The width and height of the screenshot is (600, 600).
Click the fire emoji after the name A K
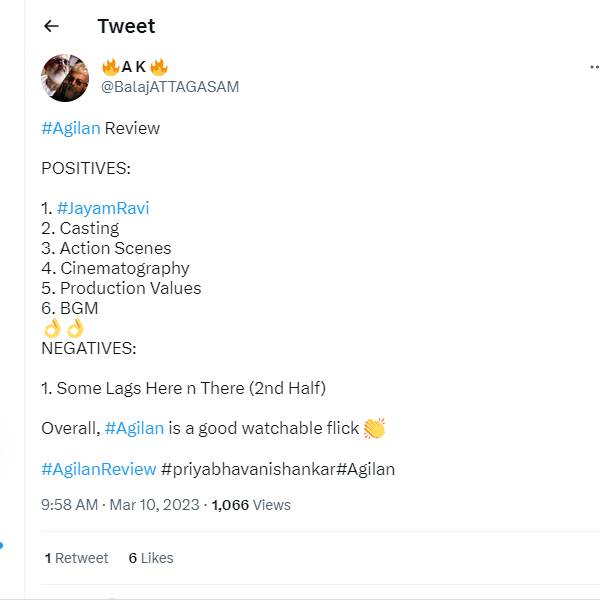(159, 67)
